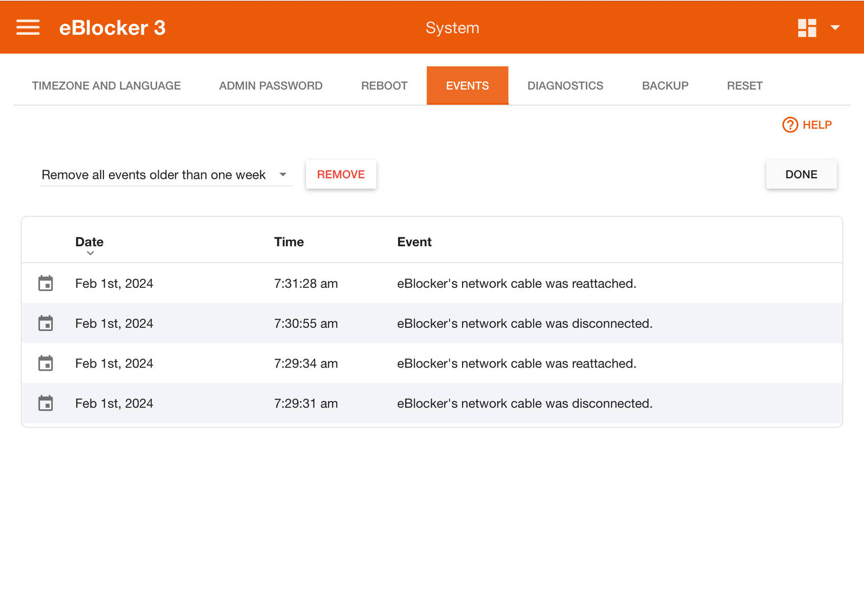Open the Reset tab
This screenshot has width=864, height=616.
(745, 86)
